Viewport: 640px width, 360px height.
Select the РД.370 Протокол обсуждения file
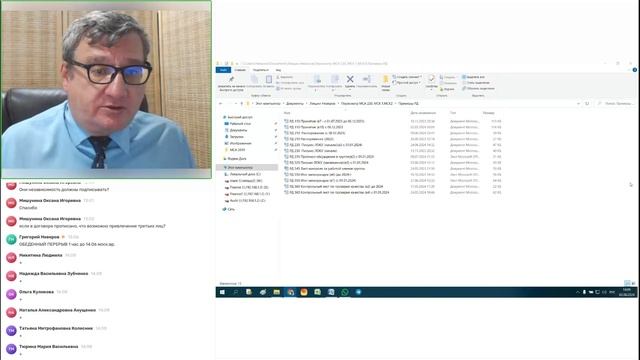[x=392, y=157]
